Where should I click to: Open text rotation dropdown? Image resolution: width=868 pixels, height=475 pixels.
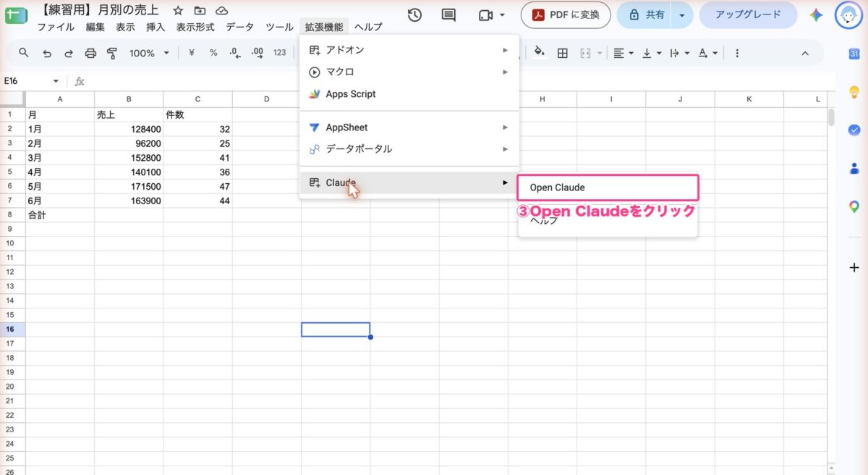(709, 53)
